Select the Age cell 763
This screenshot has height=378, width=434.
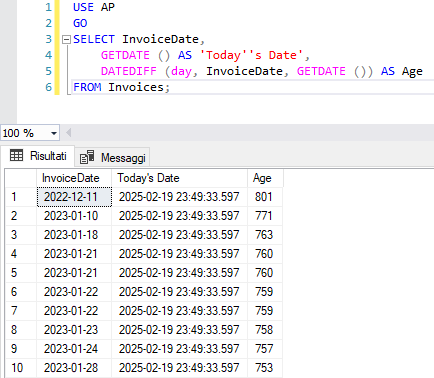pyautogui.click(x=265, y=235)
